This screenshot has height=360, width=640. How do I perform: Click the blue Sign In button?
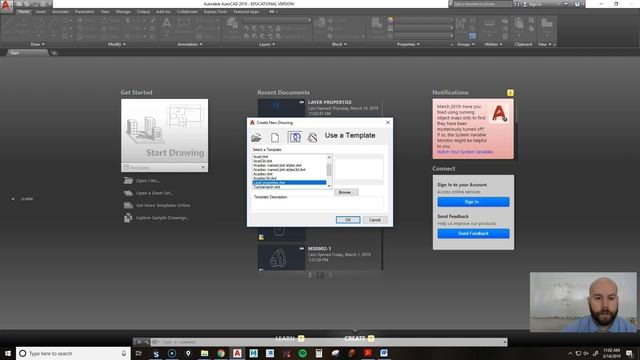pyautogui.click(x=473, y=202)
